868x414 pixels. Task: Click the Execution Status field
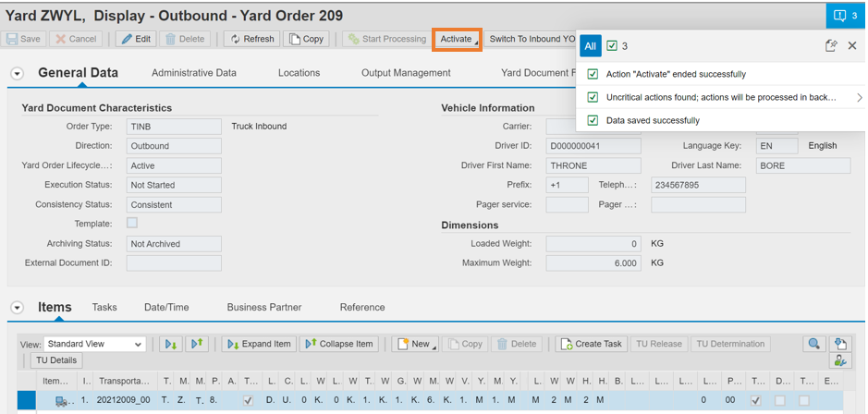point(174,185)
